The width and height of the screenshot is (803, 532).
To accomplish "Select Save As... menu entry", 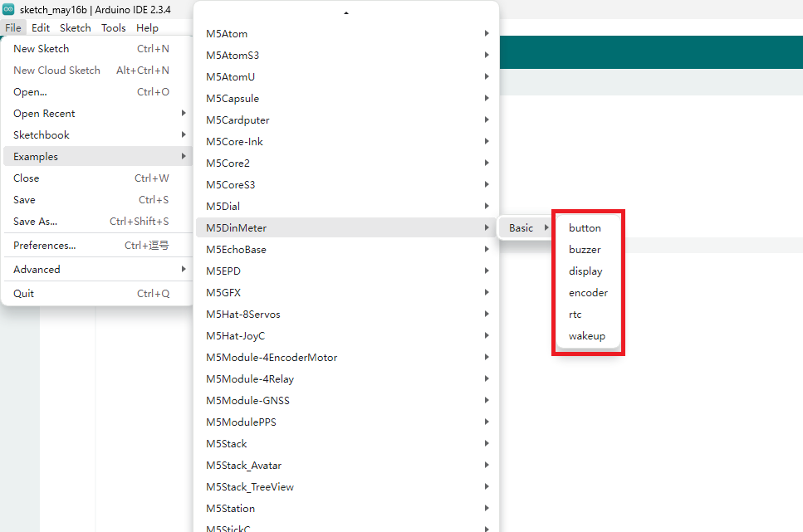I will (97, 222).
